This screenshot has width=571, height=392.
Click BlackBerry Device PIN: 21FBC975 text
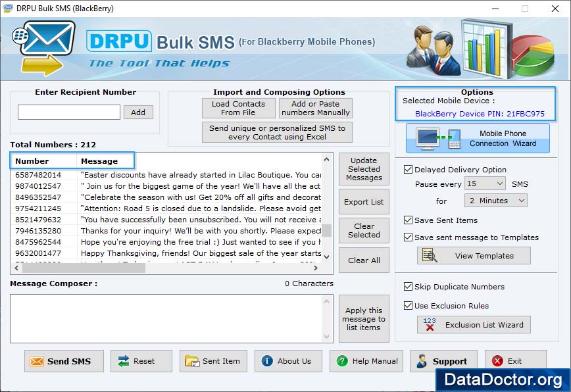(x=480, y=114)
